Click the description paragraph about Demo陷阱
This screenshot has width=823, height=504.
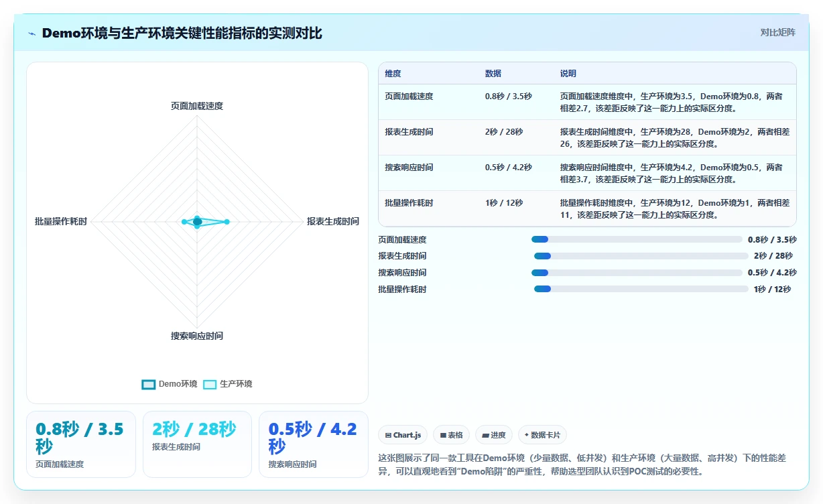pos(582,464)
